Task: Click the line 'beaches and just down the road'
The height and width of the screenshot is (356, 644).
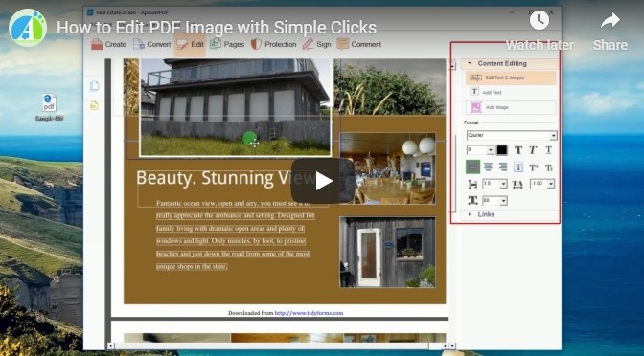Action: tap(233, 254)
